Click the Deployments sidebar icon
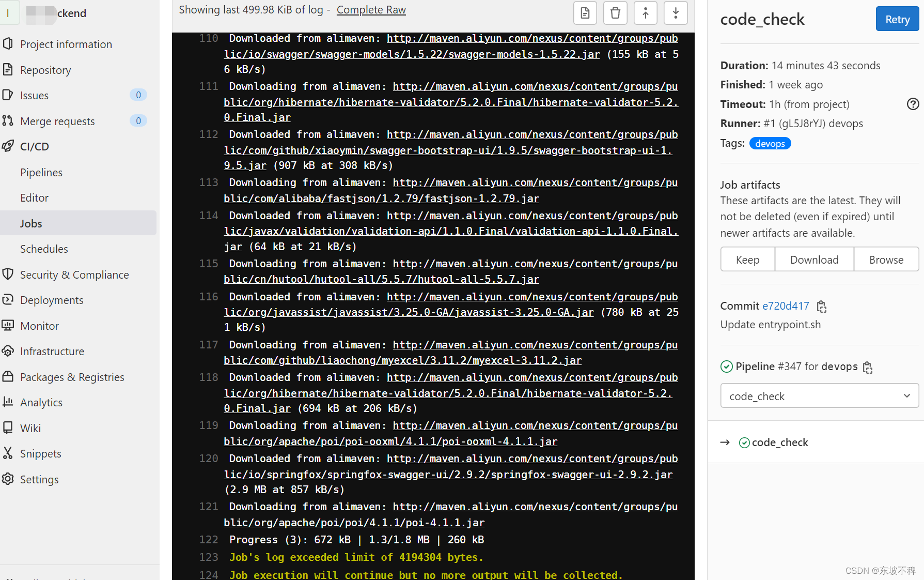Viewport: 924px width, 580px height. click(x=8, y=300)
